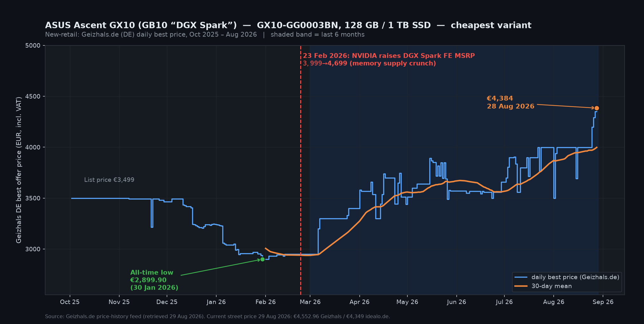644x324 pixels.
Task: Click the "Sep 26" x-axis label
Action: pos(603,302)
